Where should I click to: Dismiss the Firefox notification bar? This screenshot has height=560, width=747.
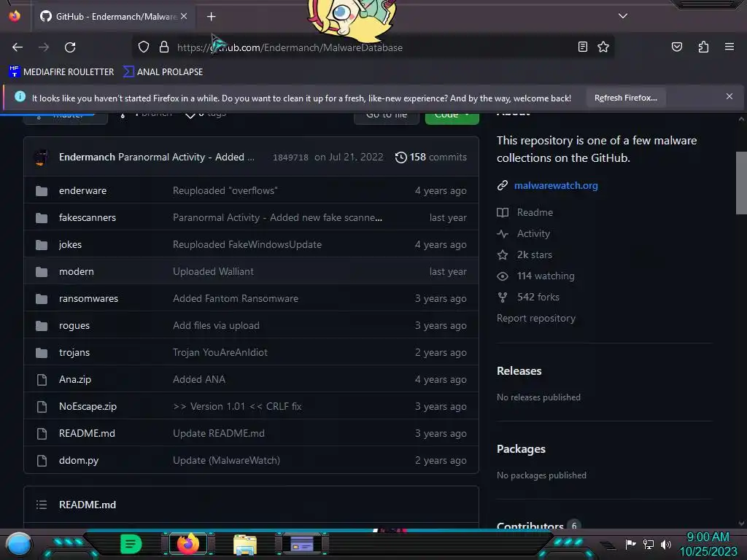click(x=729, y=96)
